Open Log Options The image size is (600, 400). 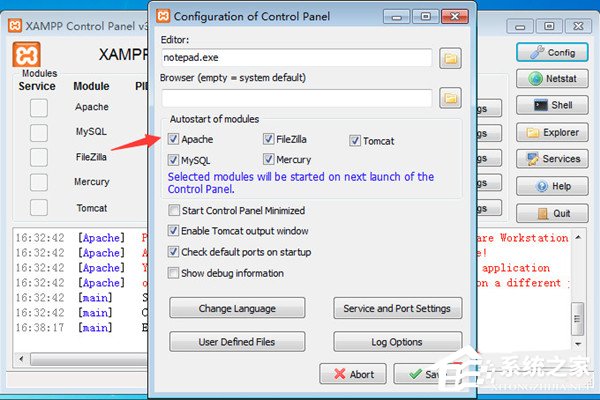(x=398, y=341)
